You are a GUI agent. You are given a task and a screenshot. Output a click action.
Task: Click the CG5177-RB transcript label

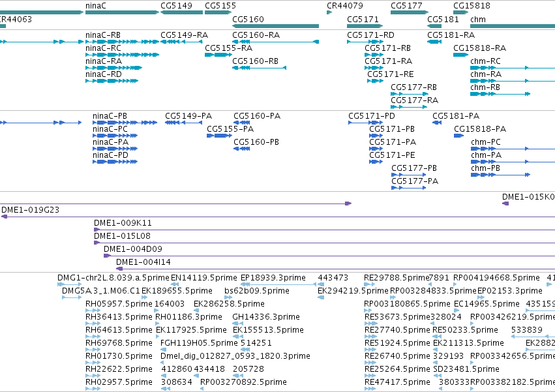pos(413,87)
